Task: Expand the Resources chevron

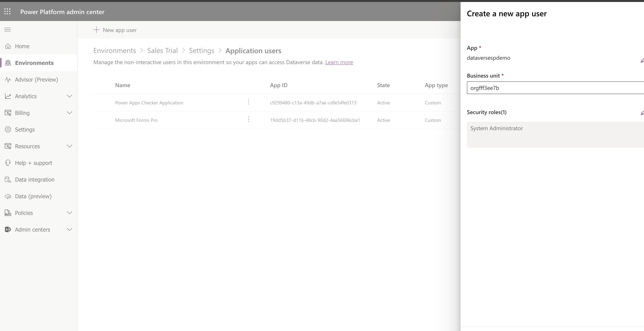Action: click(69, 146)
